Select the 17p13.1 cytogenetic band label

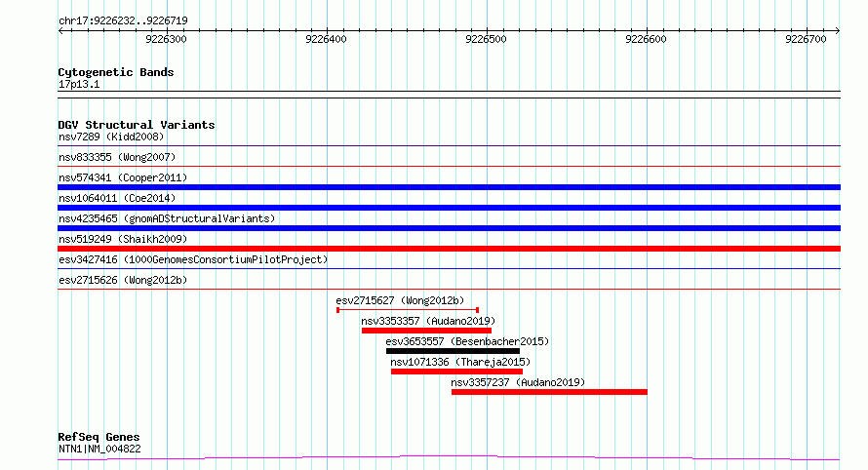[79, 84]
